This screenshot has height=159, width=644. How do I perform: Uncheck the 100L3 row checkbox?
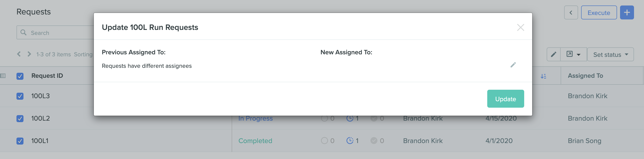click(20, 96)
